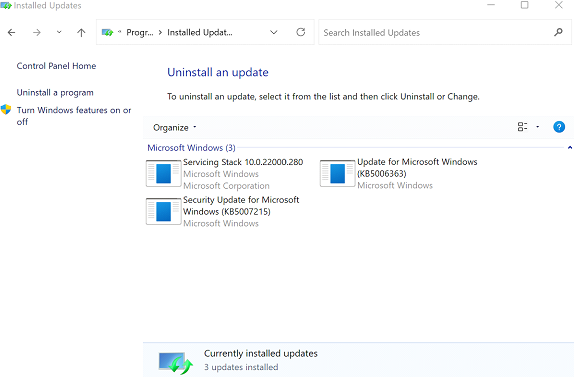575x377 pixels.
Task: Click the magnifier search icon
Action: click(x=558, y=32)
